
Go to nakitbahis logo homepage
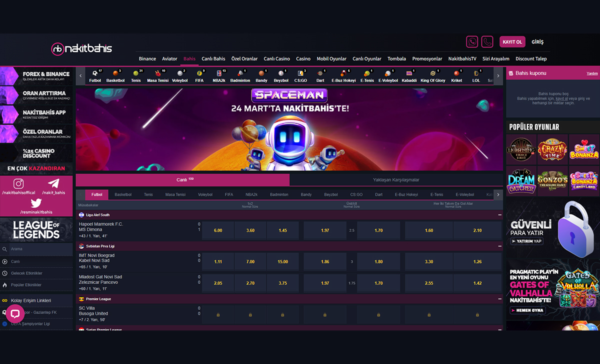[81, 48]
